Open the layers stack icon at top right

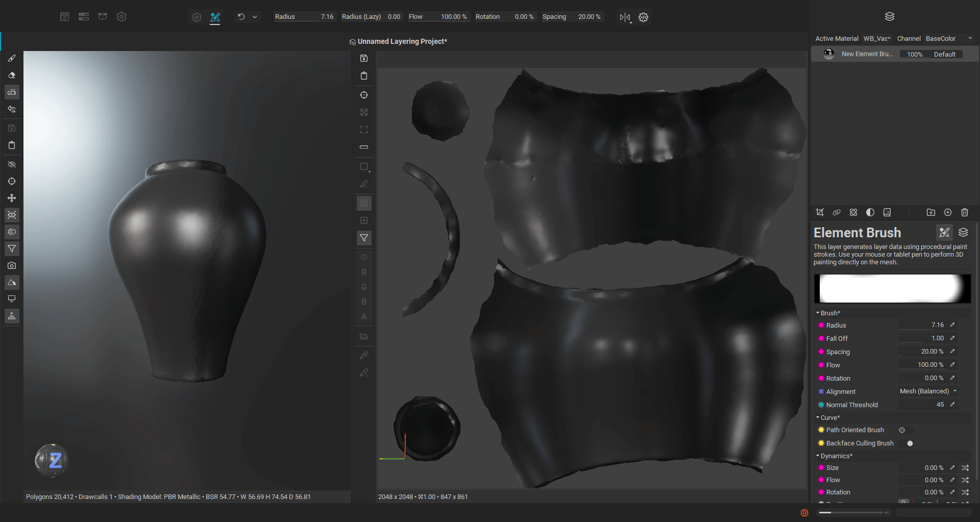(x=890, y=16)
